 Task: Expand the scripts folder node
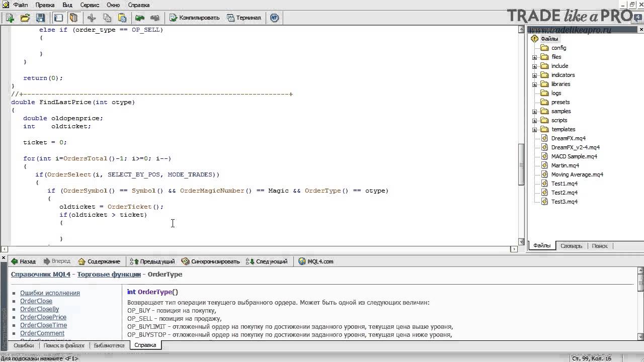(534, 121)
